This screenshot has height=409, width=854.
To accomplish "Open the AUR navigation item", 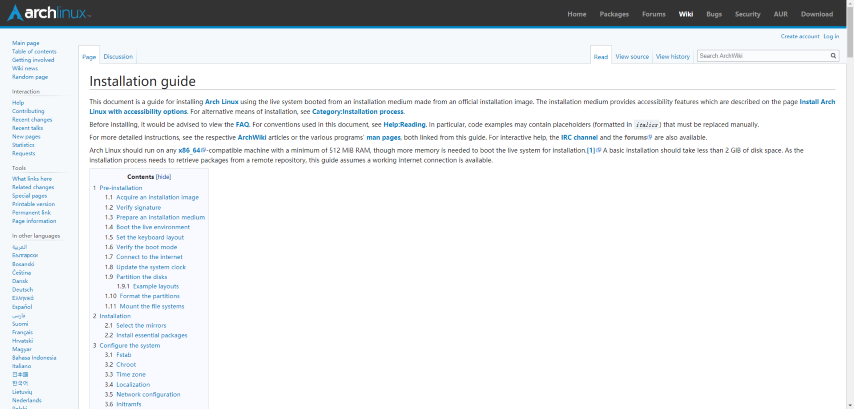I will (780, 14).
